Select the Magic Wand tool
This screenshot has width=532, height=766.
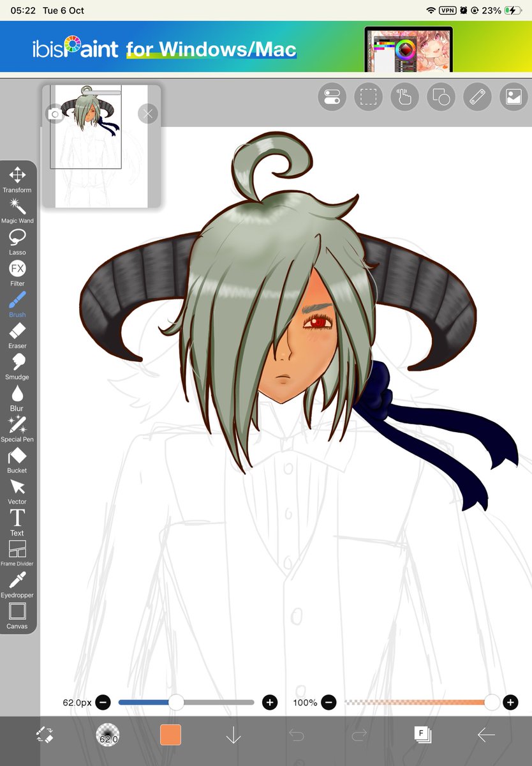(17, 211)
